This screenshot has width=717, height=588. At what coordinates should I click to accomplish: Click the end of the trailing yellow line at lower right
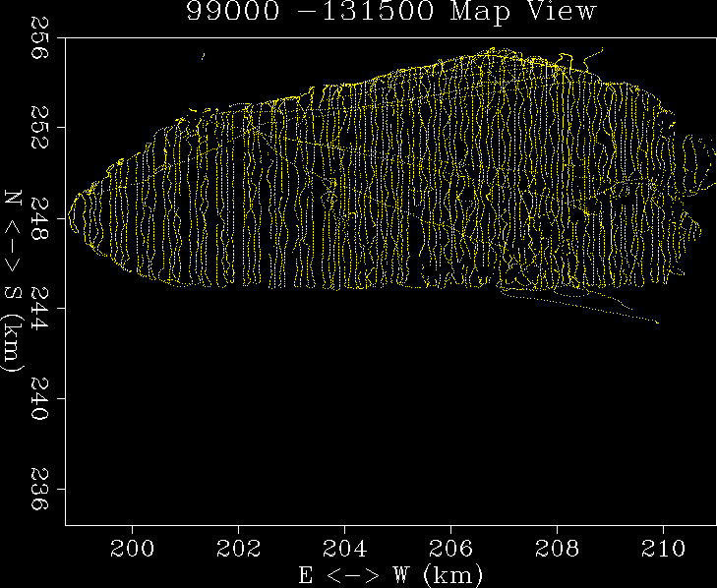pyautogui.click(x=657, y=322)
